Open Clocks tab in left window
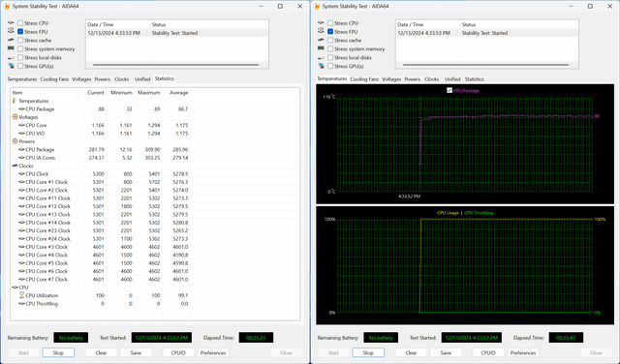620x364 pixels. click(x=122, y=79)
